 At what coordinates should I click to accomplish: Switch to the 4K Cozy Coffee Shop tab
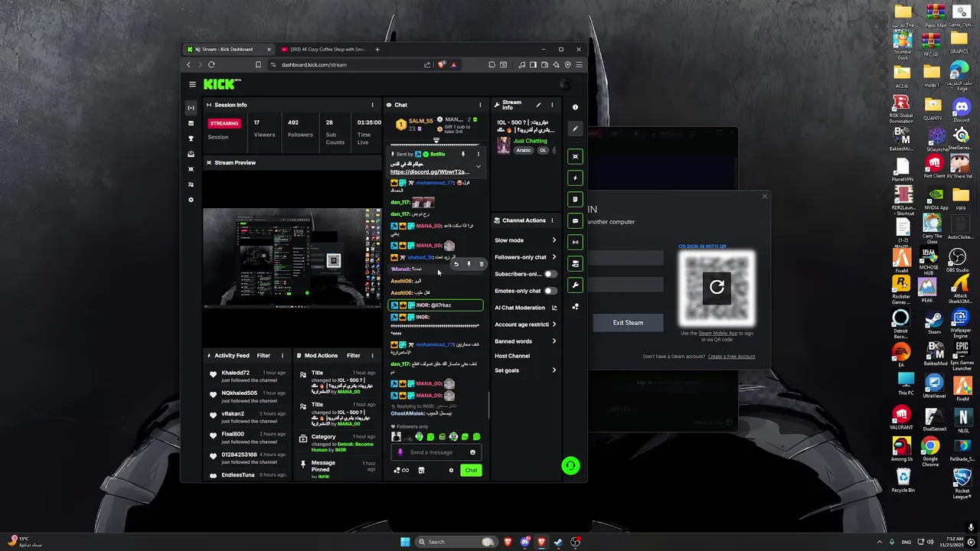tap(322, 49)
